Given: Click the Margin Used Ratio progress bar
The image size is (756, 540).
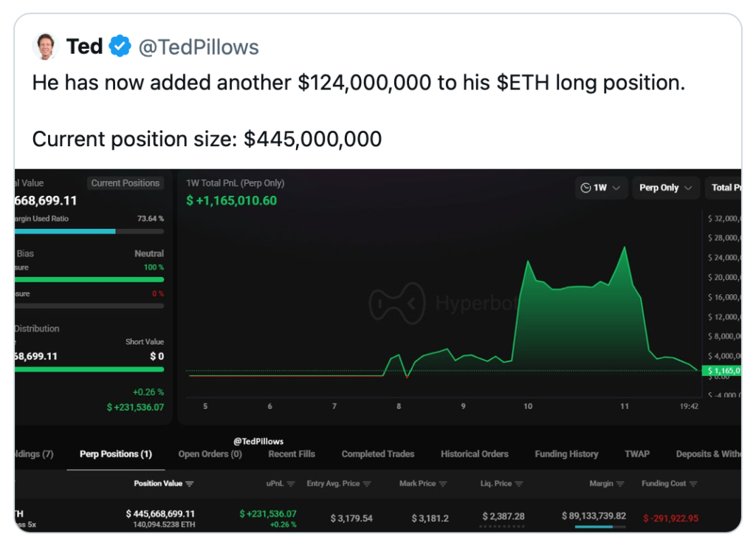Looking at the screenshot, I should pyautogui.click(x=89, y=231).
